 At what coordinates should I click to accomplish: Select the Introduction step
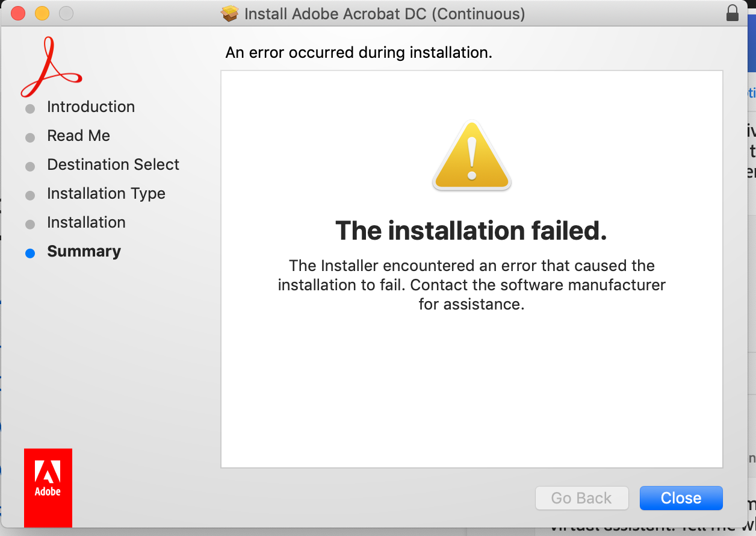tap(91, 107)
